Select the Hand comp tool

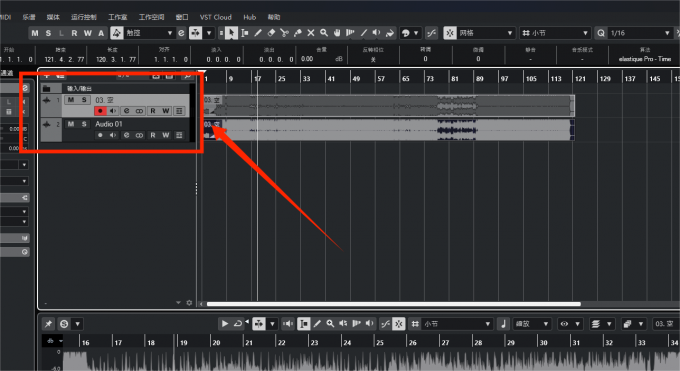(x=337, y=33)
